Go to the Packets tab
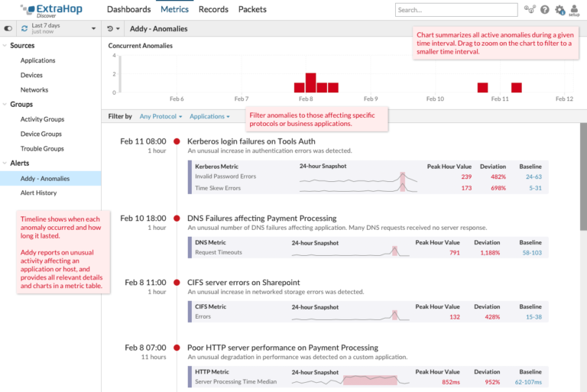The width and height of the screenshot is (587, 392). 252,9
